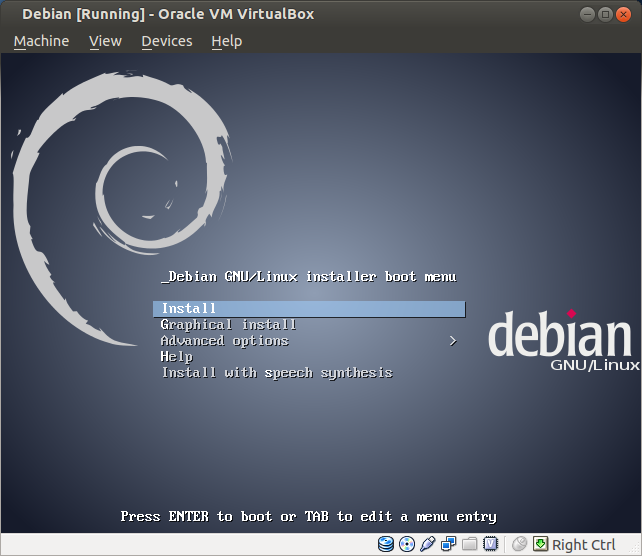The width and height of the screenshot is (642, 556).
Task: Maximize the VirtualBox window
Action: coord(606,14)
